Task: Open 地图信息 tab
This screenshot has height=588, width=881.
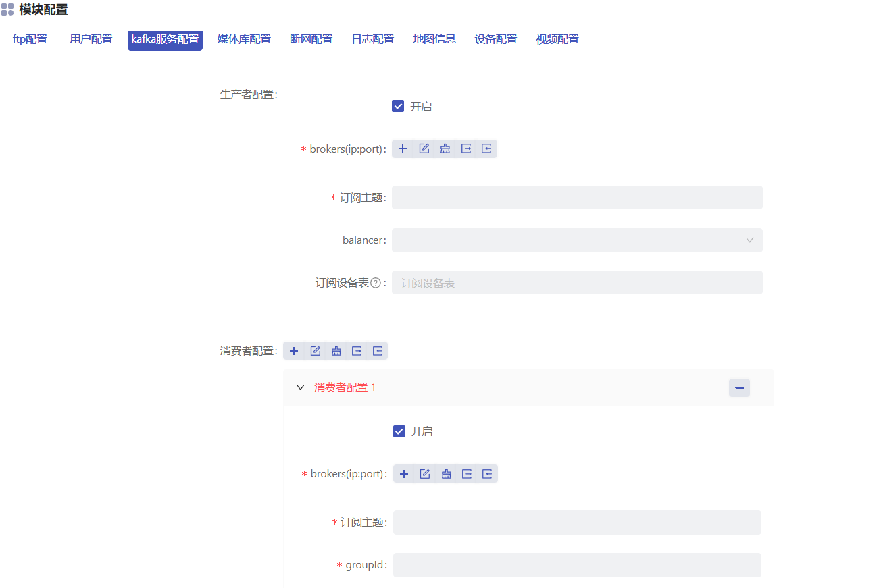Action: (x=434, y=39)
